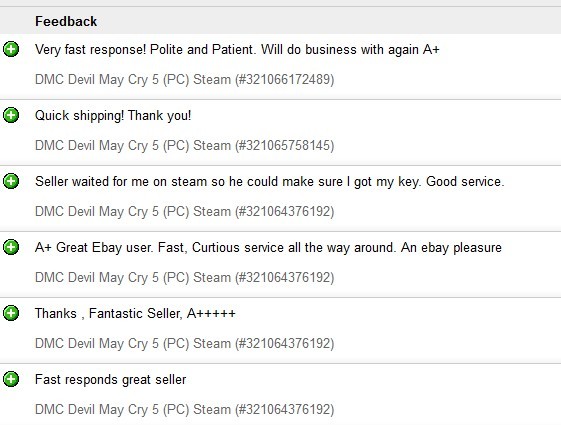
Task: Click positive icon next to 'Thanks , Fantastic Seller'
Action: point(11,313)
